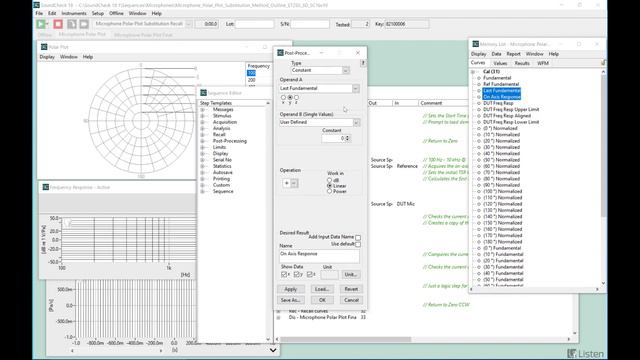
Task: Click the SoundCheck icon in the Sequence Editor title bar
Action: tap(203, 93)
